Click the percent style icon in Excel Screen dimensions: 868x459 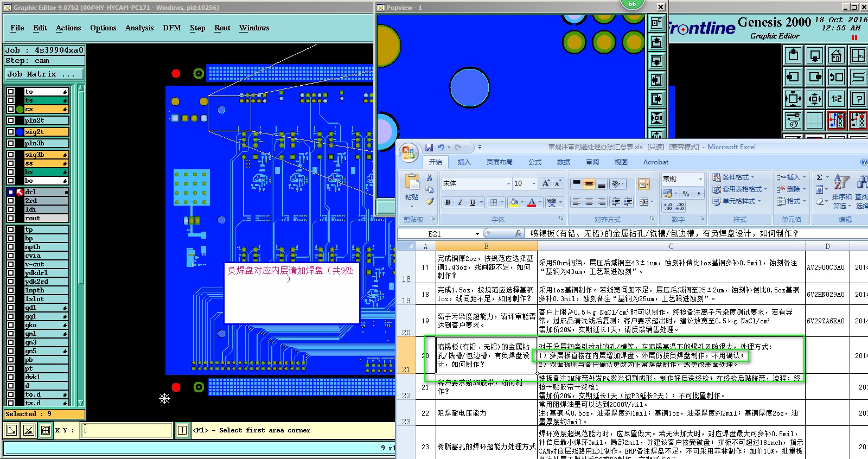pyautogui.click(x=686, y=194)
